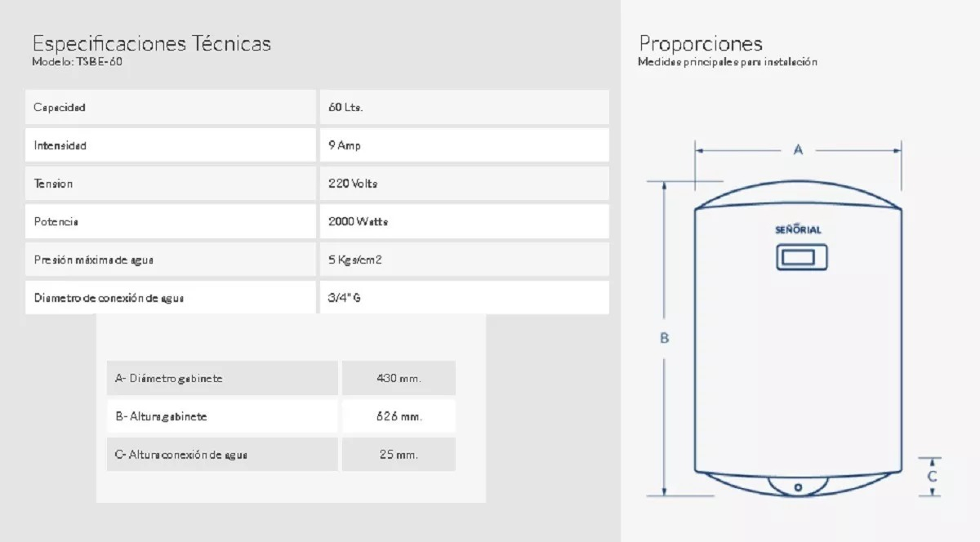Click the 2000 Watts value cell
Viewport: 980px width, 542px height.
[x=358, y=222]
